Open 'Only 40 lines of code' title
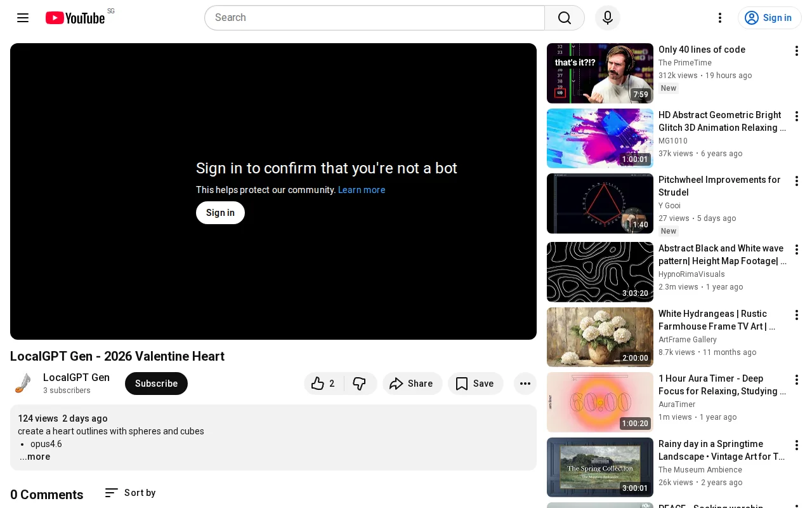 tap(702, 50)
